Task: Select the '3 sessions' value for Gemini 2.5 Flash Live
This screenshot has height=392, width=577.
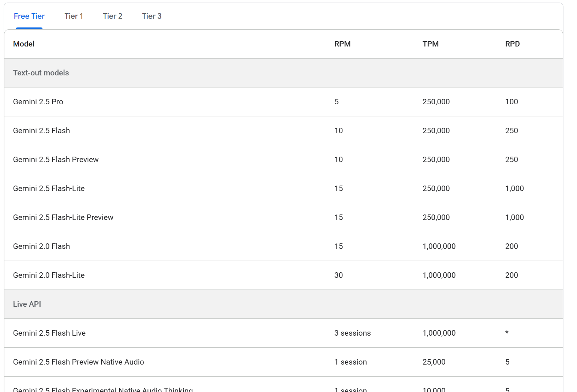Action: pos(353,333)
